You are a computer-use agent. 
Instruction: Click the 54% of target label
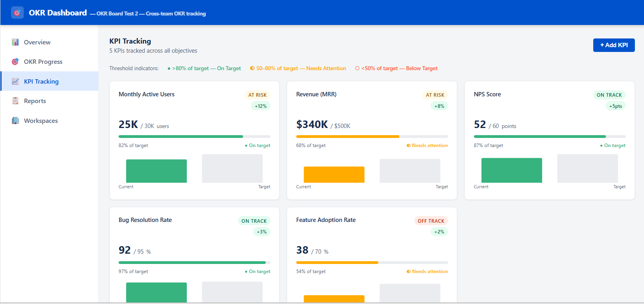pyautogui.click(x=311, y=271)
